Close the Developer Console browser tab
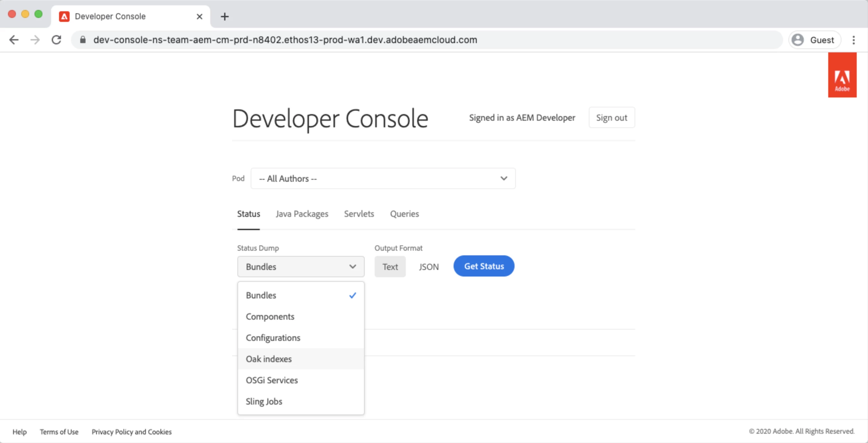 [200, 17]
